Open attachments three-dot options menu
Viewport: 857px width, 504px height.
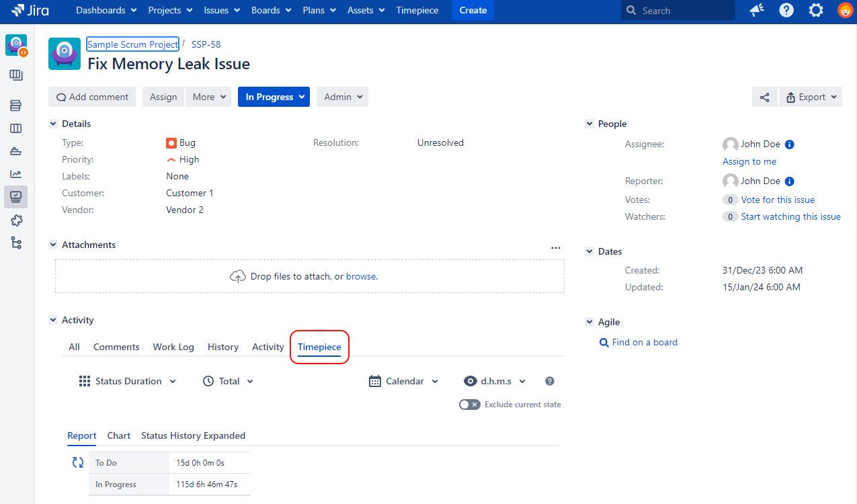pos(555,247)
